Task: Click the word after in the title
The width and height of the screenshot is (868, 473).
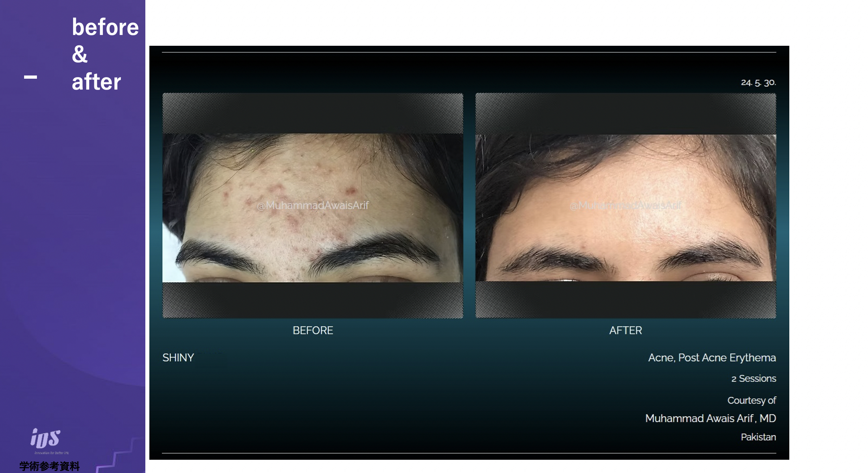Action: pos(96,82)
